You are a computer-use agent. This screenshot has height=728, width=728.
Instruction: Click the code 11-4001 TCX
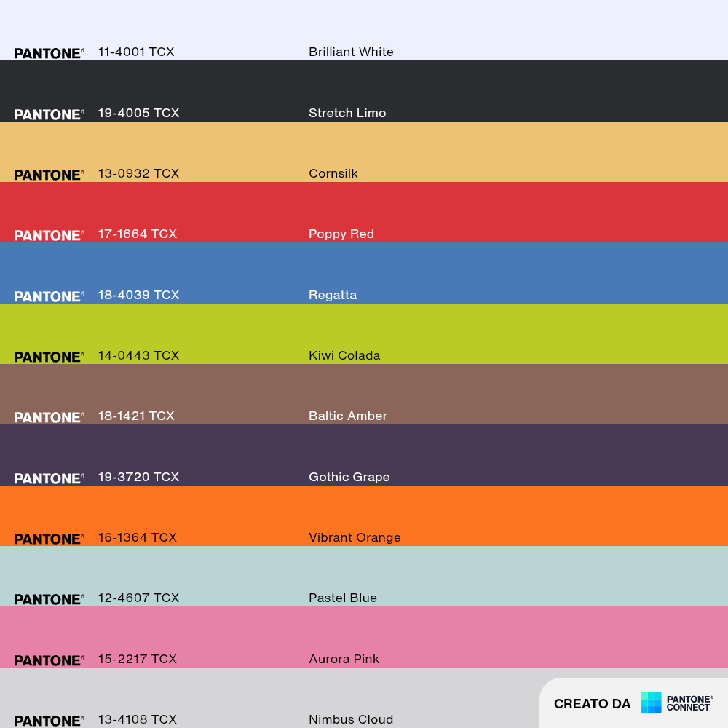pos(136,52)
